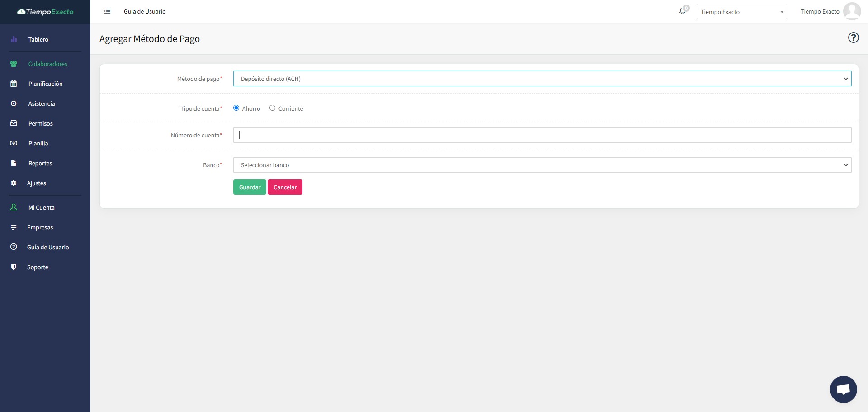
Task: Click the Cancelar button
Action: tap(285, 187)
